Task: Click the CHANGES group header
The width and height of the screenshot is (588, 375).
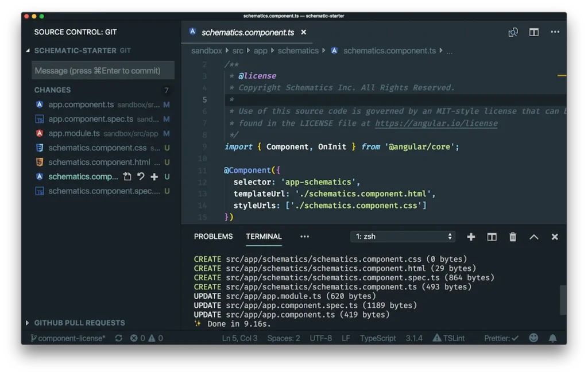Action: 52,90
